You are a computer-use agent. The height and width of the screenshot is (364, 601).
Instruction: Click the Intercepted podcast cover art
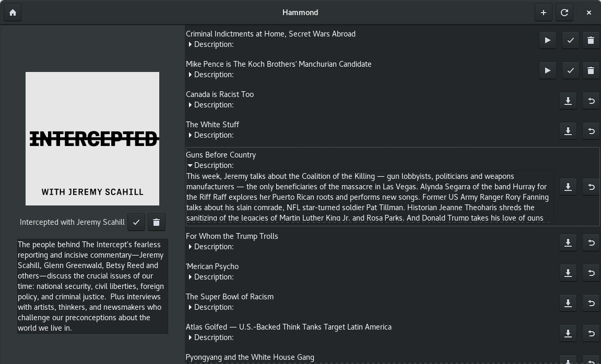pyautogui.click(x=92, y=138)
